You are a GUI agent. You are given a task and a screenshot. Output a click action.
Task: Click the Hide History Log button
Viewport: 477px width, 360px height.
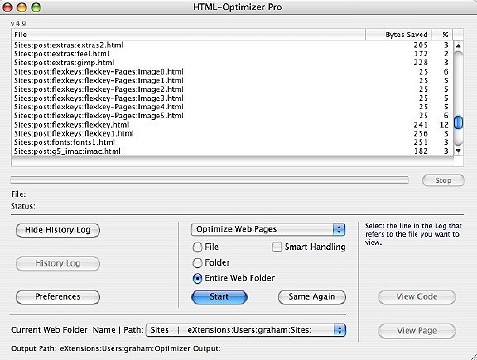pos(58,230)
